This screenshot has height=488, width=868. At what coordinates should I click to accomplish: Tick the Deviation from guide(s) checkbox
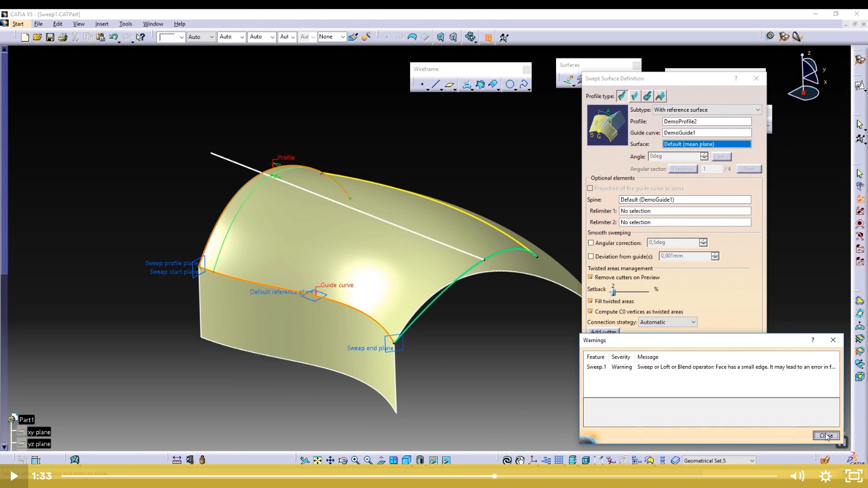591,256
